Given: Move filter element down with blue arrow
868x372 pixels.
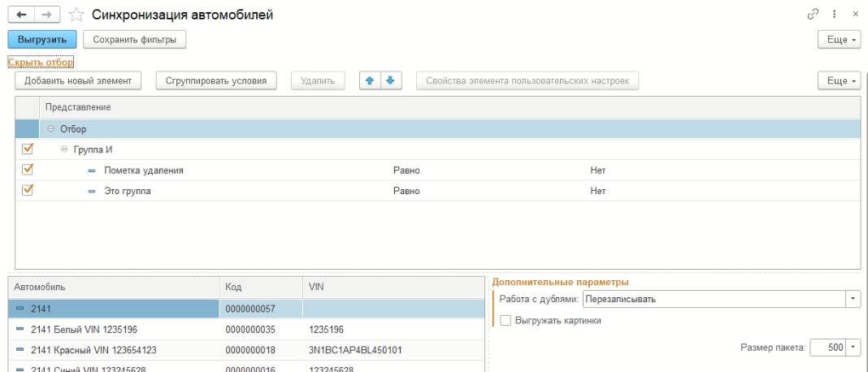Looking at the screenshot, I should tap(390, 80).
